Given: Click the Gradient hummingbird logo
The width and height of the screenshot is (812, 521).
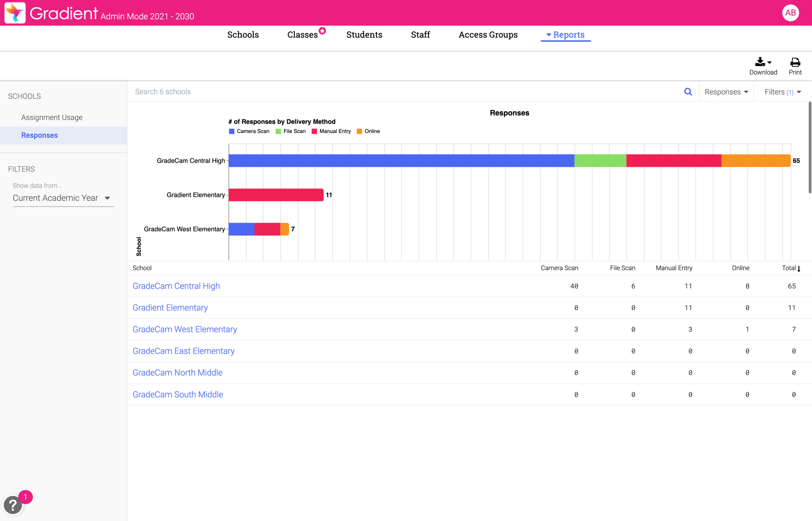Looking at the screenshot, I should click(x=15, y=13).
